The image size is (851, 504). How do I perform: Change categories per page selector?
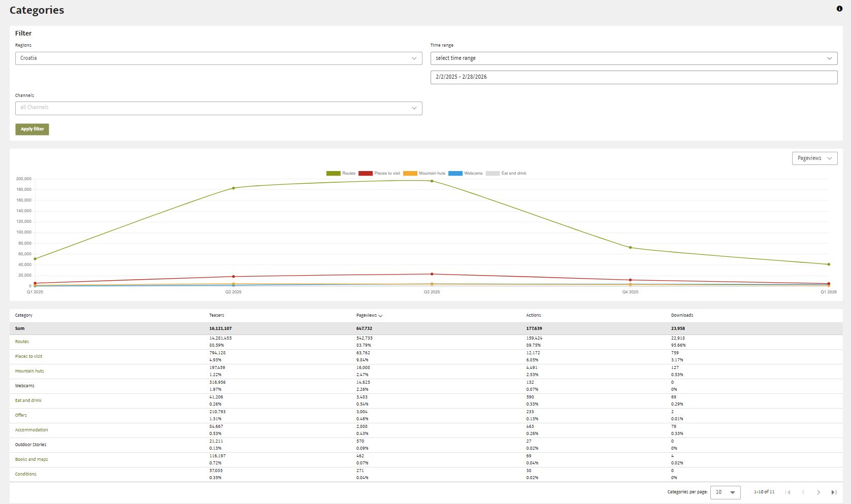click(x=725, y=492)
